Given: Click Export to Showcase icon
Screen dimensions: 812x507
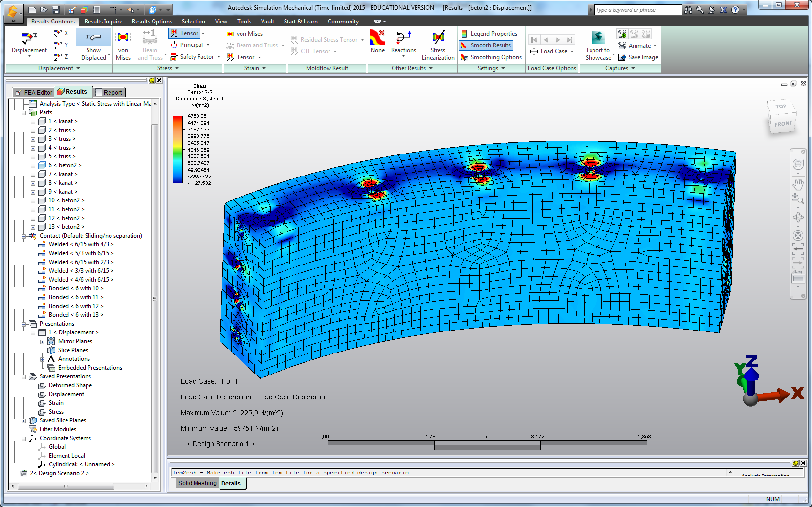Looking at the screenshot, I should [597, 38].
